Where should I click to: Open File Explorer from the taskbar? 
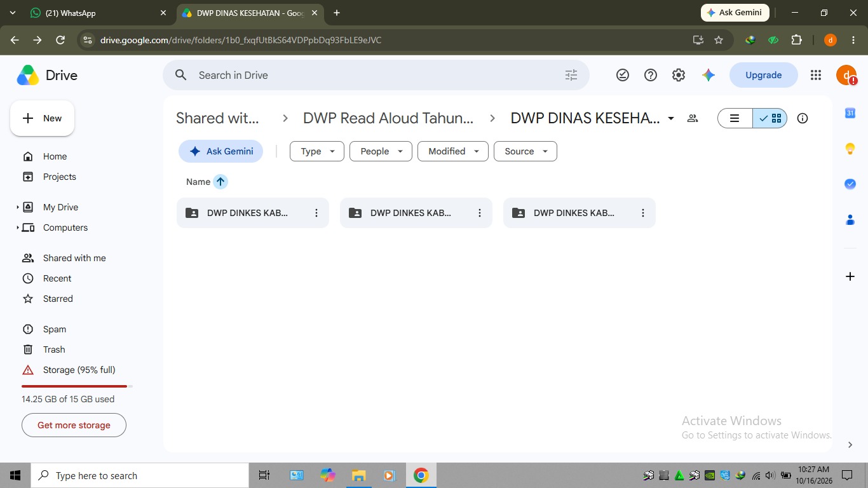pos(359,475)
